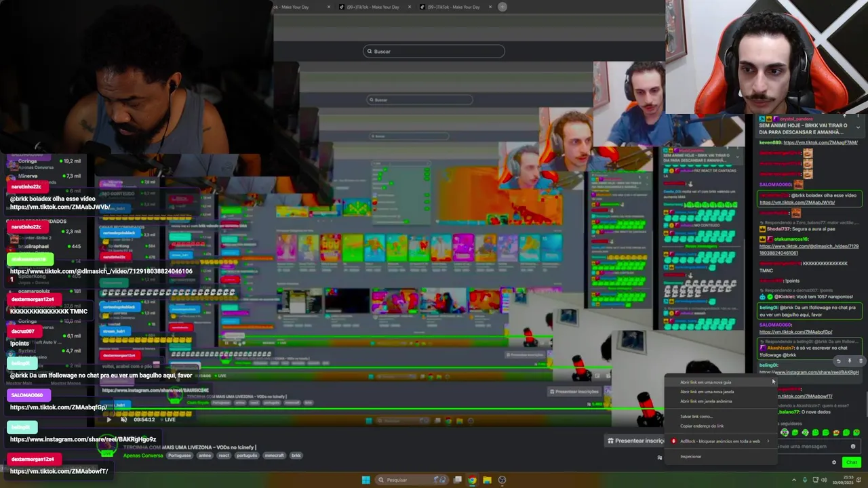Open vm.tiktok.com/ZMAabowfT/ overlay link
The image size is (868, 488).
59,471
